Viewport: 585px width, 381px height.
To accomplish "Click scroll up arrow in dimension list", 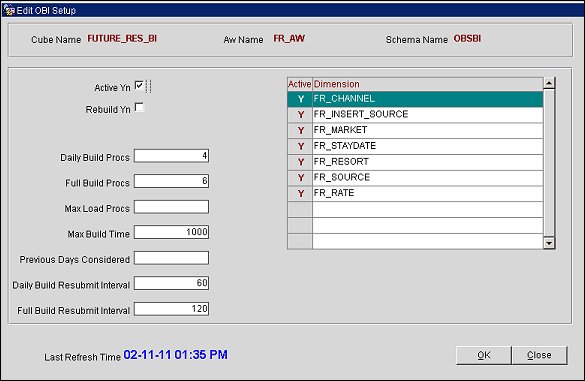I will point(549,83).
